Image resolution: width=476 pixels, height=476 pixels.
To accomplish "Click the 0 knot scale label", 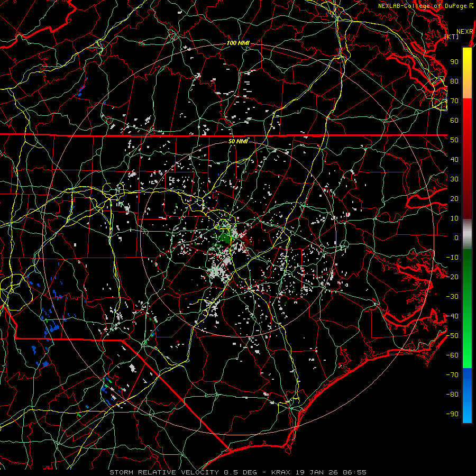I will [456, 238].
